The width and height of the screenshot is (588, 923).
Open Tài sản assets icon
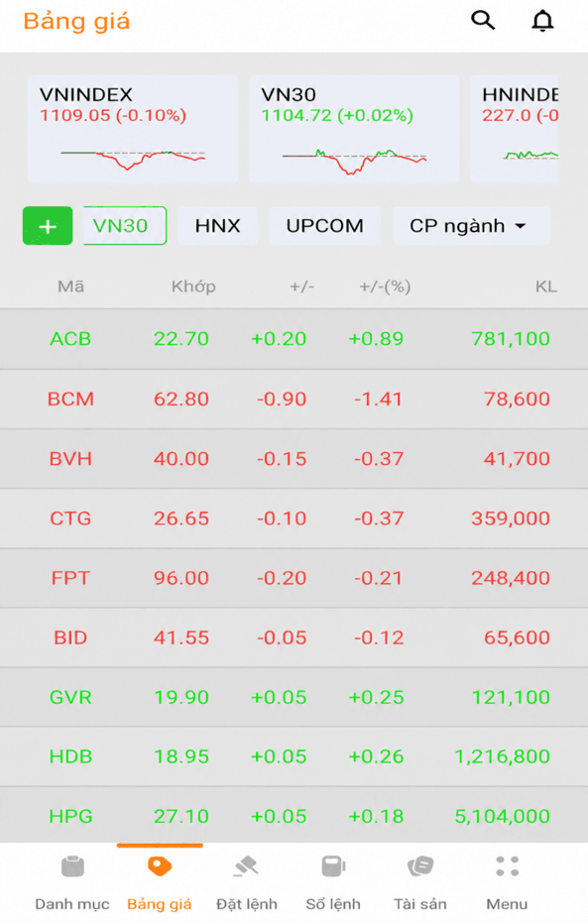point(420,866)
